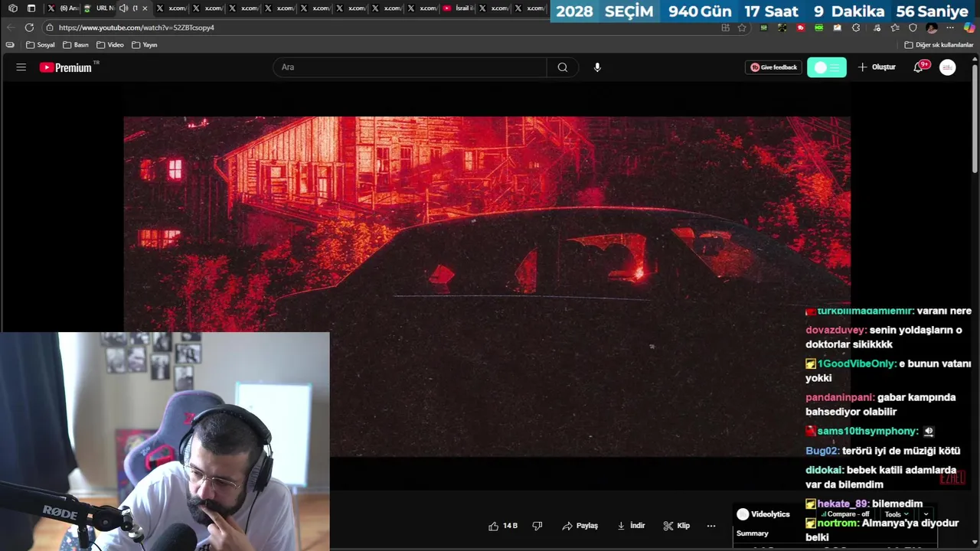Toggle Compare - off in Videolytics
Image resolution: width=980 pixels, height=551 pixels.
845,514
